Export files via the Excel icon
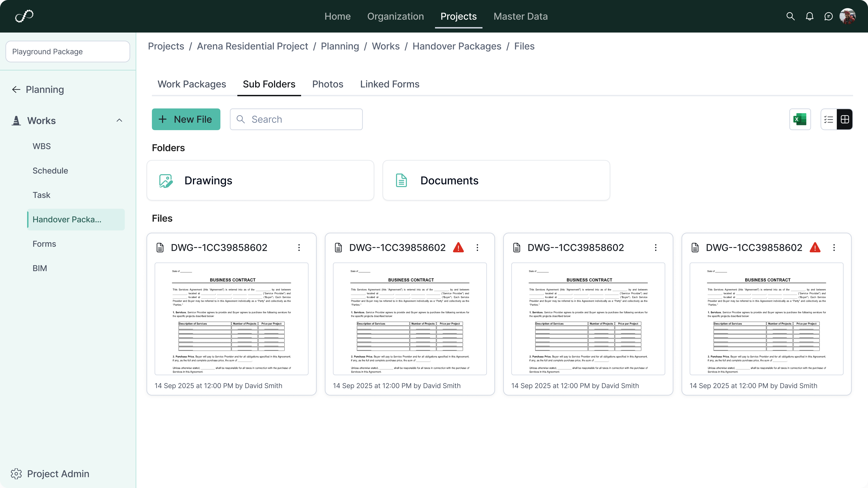This screenshot has width=868, height=488. point(800,119)
